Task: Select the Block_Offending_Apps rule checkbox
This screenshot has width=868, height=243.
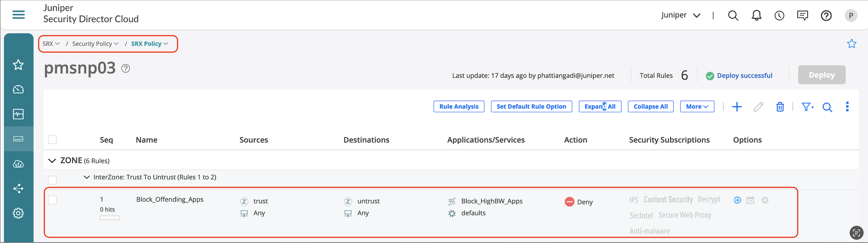Action: click(x=53, y=200)
